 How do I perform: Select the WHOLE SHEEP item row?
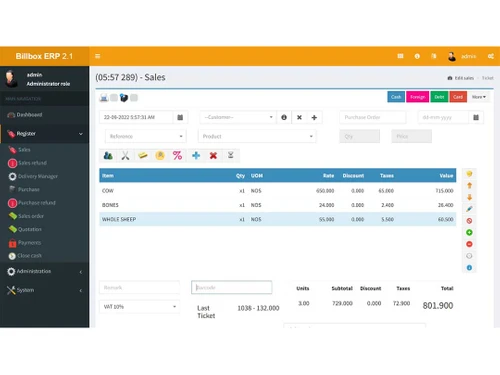[x=278, y=219]
